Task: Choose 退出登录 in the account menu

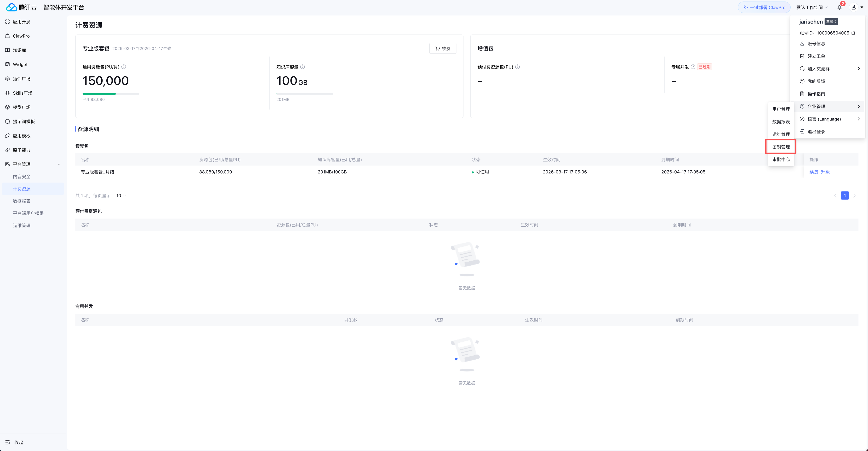Action: (816, 132)
